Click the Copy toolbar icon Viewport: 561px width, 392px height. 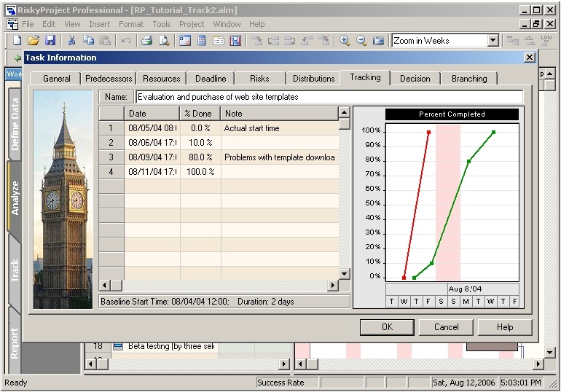(x=88, y=40)
